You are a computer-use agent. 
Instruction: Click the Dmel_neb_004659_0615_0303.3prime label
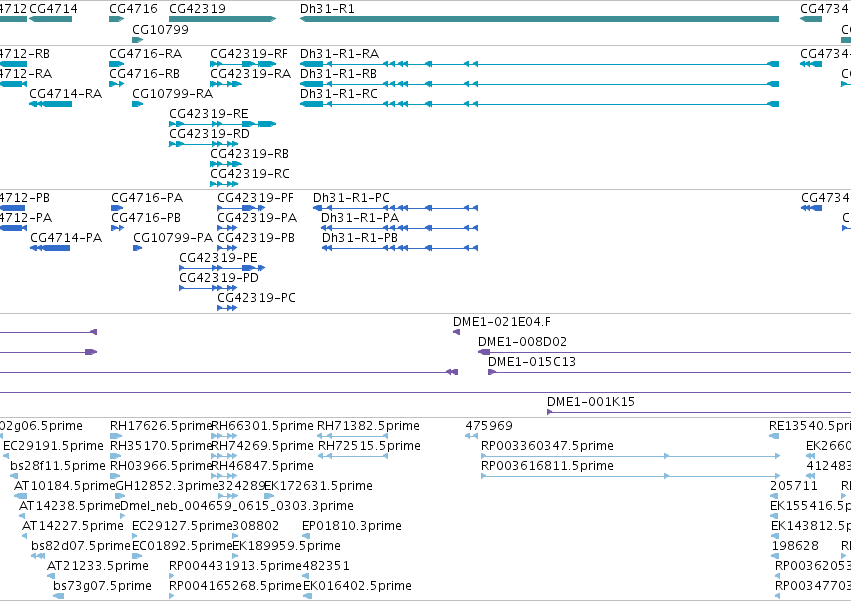tap(237, 507)
